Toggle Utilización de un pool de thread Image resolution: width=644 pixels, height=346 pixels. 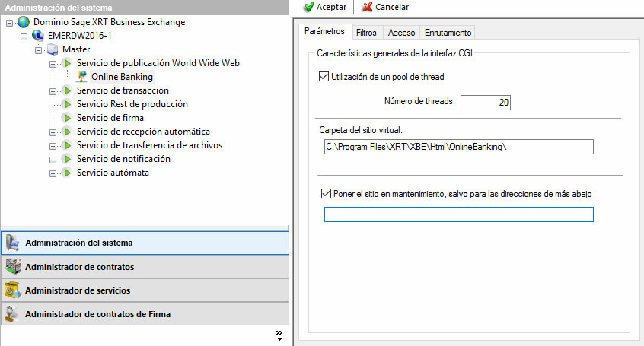pyautogui.click(x=326, y=77)
